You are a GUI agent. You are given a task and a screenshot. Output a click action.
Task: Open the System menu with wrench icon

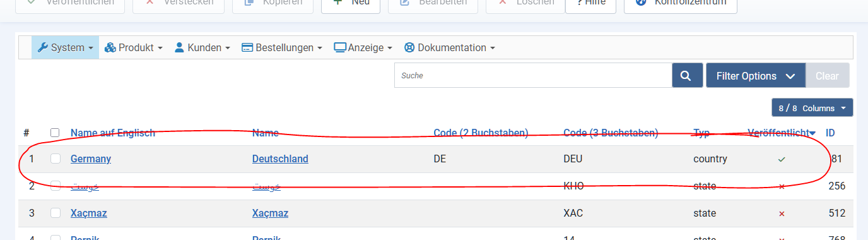[x=66, y=47]
